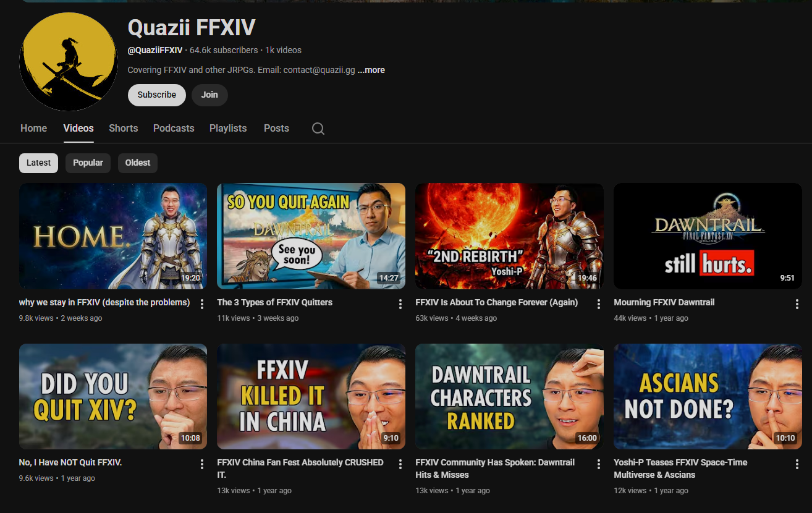
Task: Select the Popular sort chip
Action: pos(88,163)
